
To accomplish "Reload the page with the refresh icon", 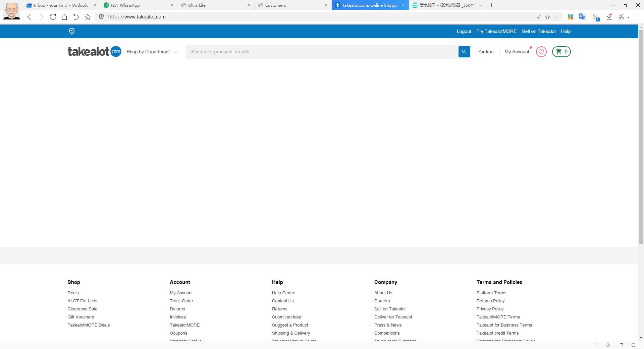I will pos(53,17).
